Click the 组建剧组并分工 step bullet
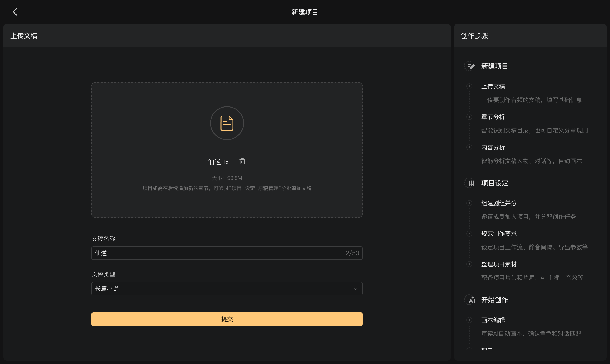610x364 pixels. coord(469,203)
